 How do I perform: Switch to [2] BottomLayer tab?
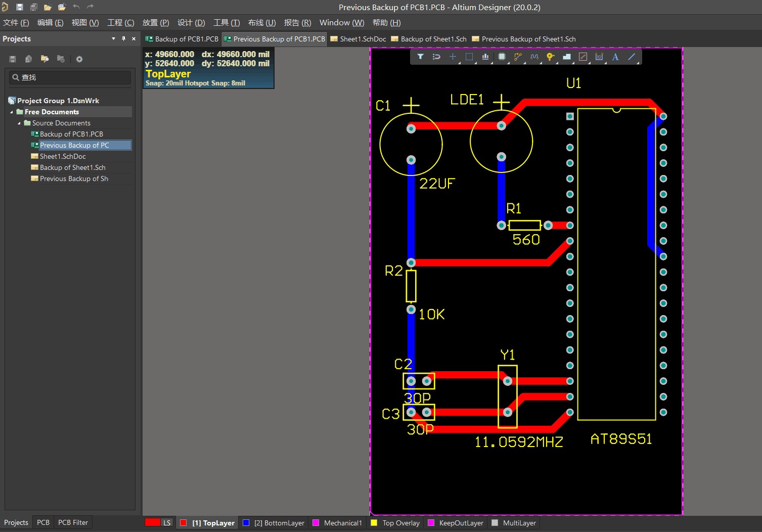pyautogui.click(x=274, y=523)
